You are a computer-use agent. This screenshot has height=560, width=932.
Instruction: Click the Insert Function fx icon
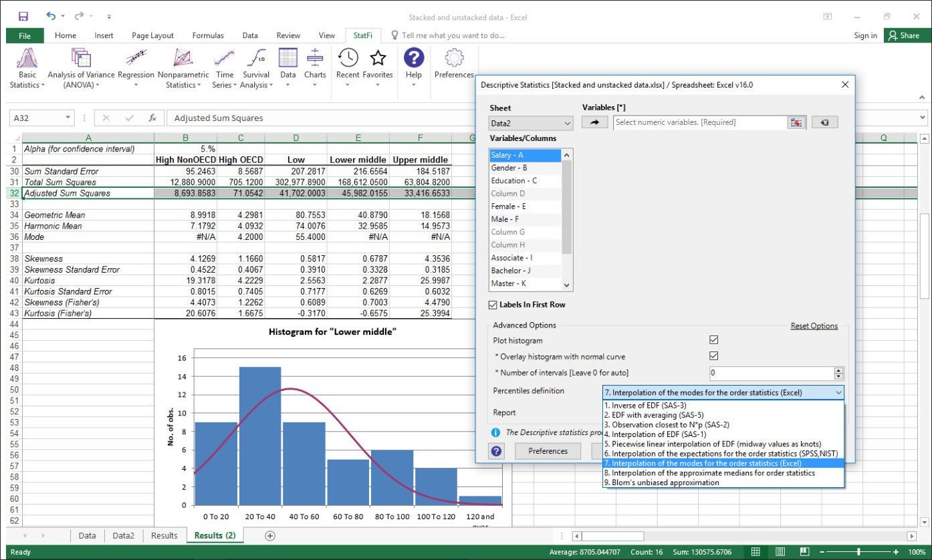click(152, 118)
